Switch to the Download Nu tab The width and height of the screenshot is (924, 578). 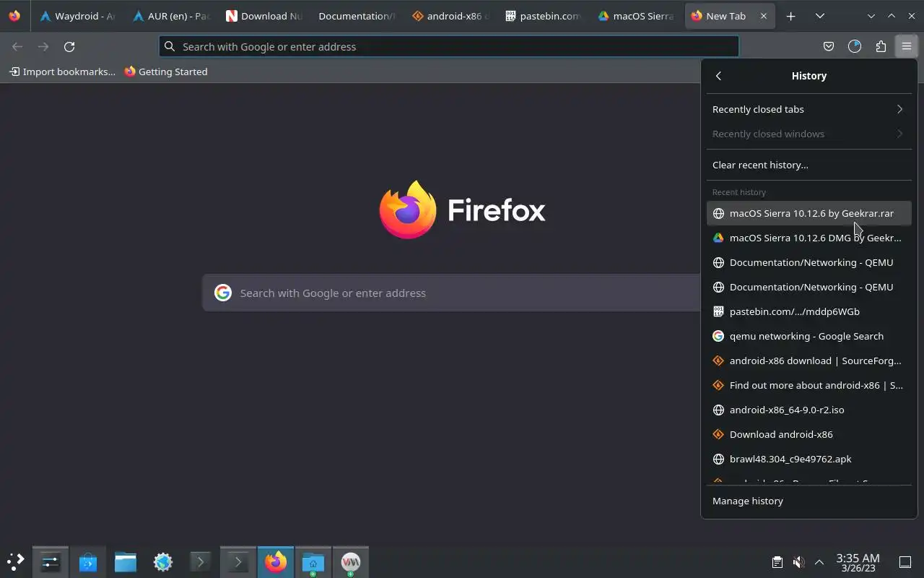pyautogui.click(x=263, y=16)
